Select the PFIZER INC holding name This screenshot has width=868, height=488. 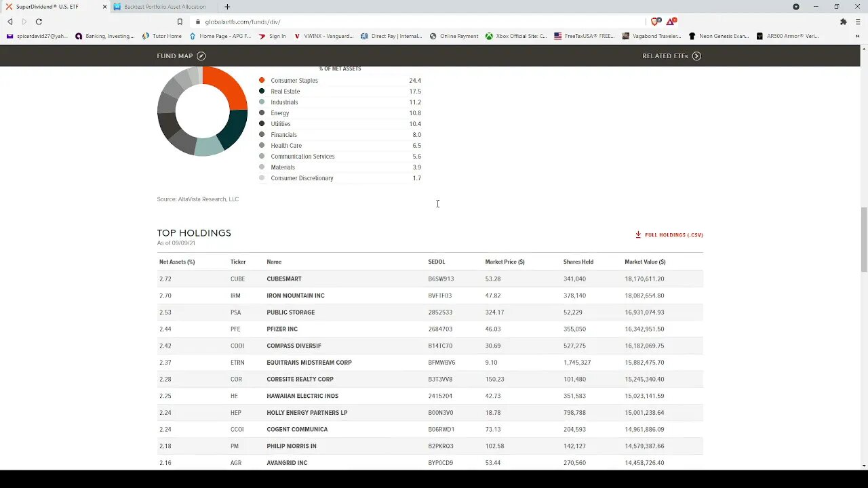[282, 329]
